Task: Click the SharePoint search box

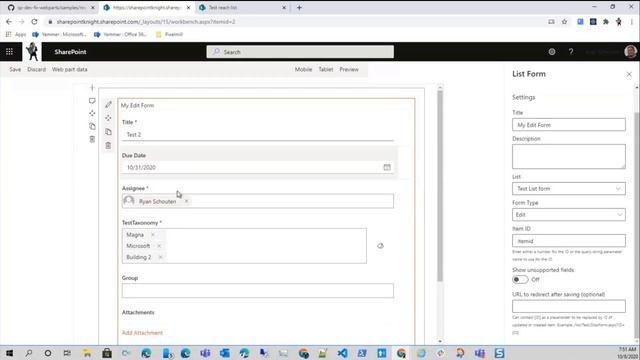Action: (x=300, y=52)
